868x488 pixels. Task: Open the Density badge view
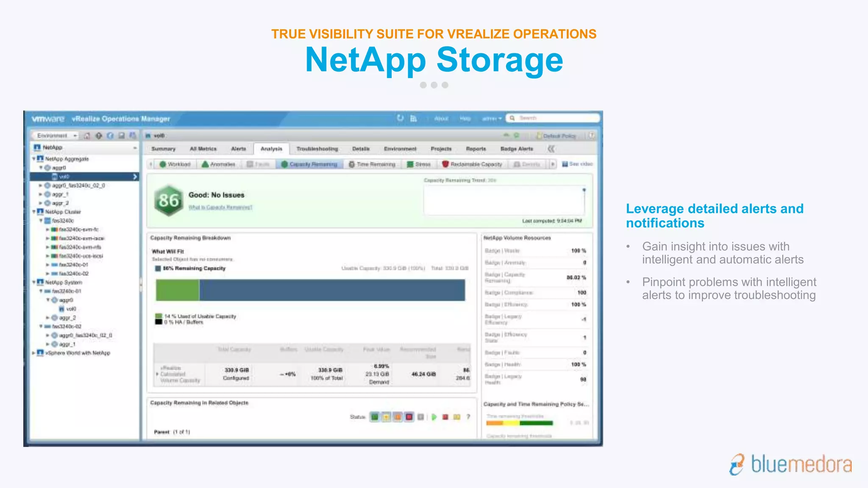527,164
